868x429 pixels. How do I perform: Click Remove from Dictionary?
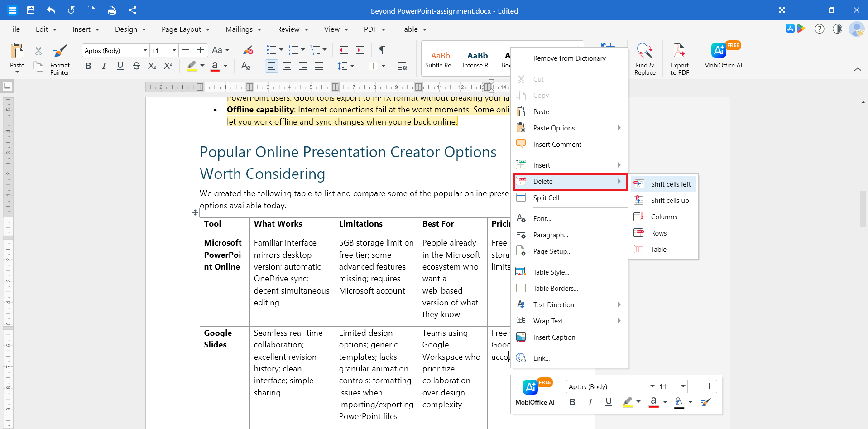pyautogui.click(x=570, y=58)
